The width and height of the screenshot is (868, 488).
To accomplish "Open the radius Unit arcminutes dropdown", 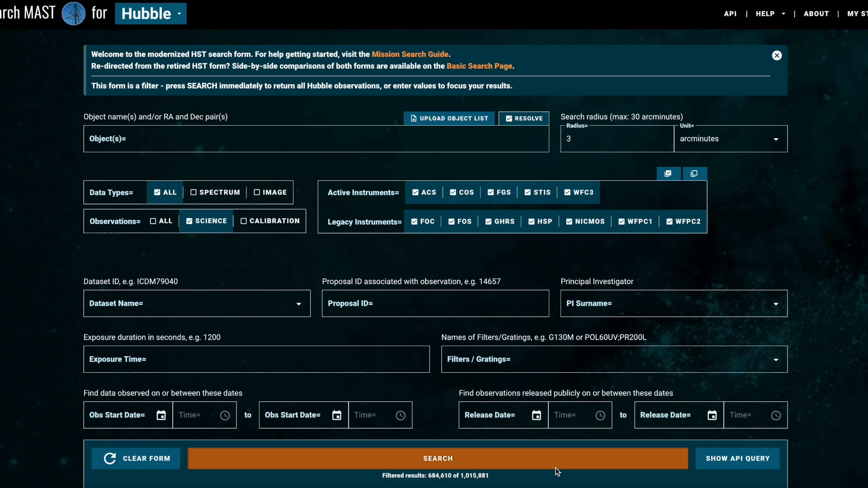I will (731, 139).
